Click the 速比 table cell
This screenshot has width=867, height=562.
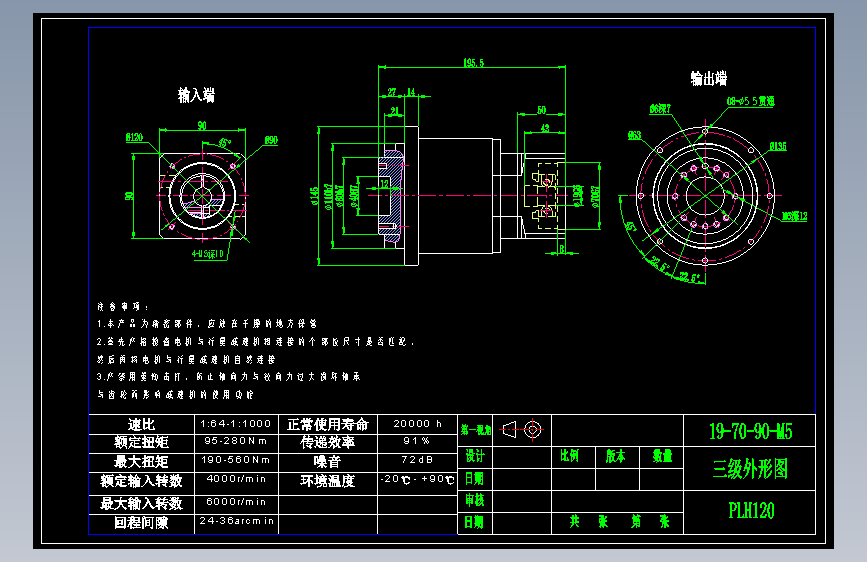click(x=142, y=424)
